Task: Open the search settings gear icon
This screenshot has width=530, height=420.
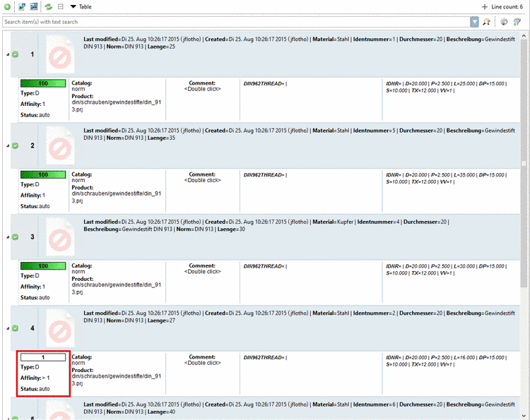Action: (504, 22)
